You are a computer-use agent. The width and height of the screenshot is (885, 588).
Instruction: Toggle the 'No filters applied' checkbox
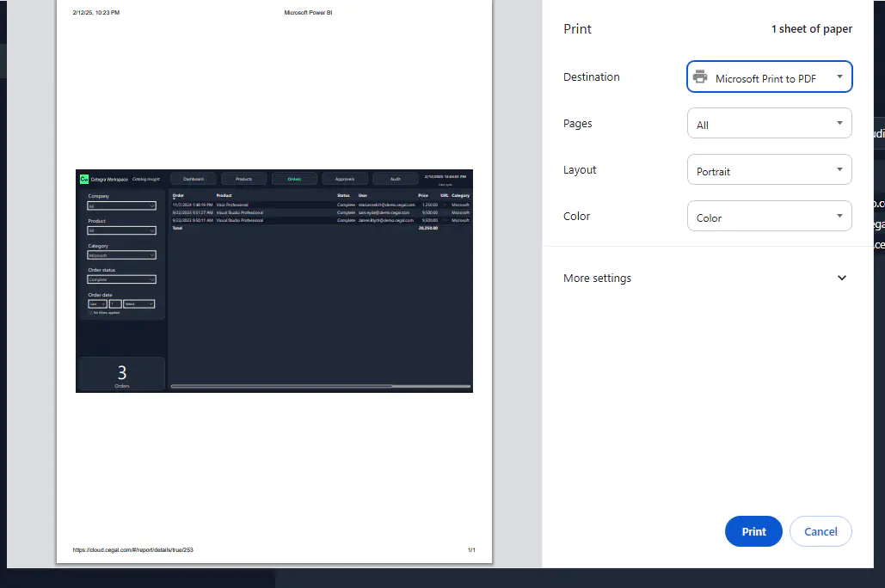[x=90, y=313]
